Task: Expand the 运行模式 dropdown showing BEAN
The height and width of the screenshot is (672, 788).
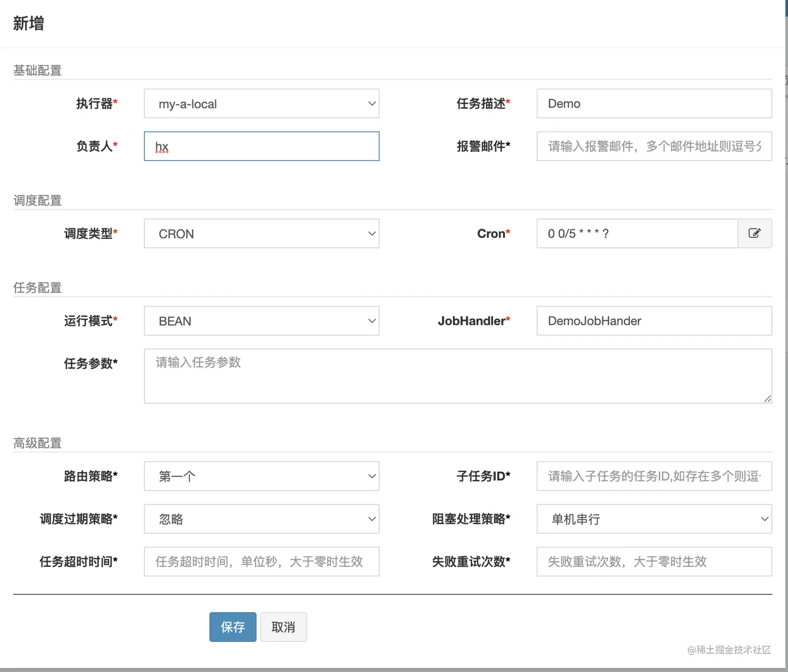Action: click(x=262, y=321)
